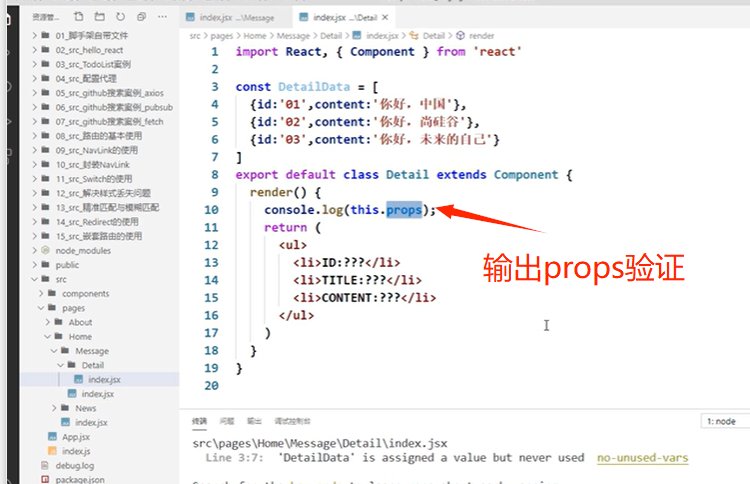750x484 pixels.
Task: Open package.json in the explorer
Action: click(x=80, y=479)
